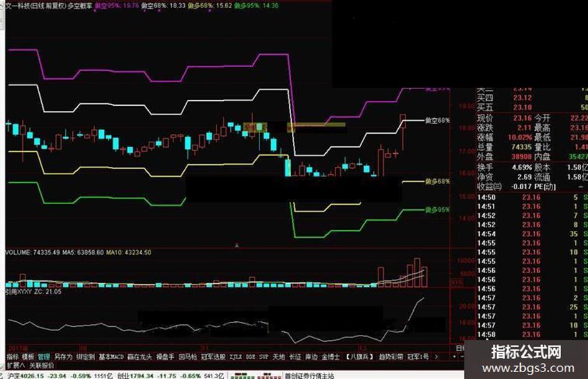Click 另存为 to save indicator template
588x379 pixels.
pos(63,357)
